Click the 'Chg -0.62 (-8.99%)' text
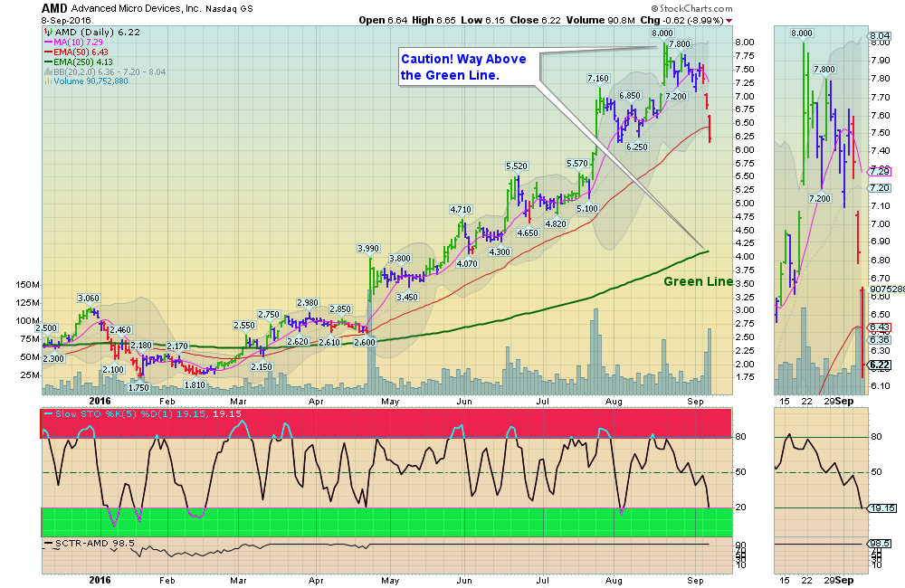 pos(681,20)
